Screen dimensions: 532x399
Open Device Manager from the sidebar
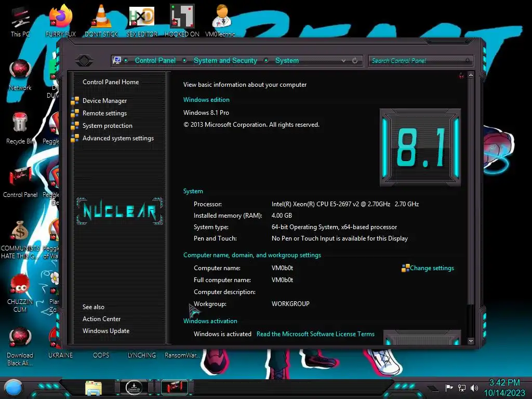point(104,101)
